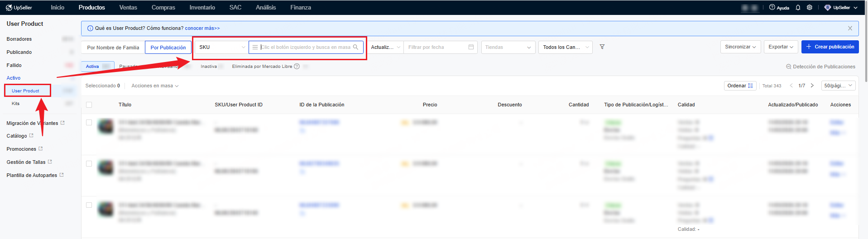Open settings gear in top bar
Screen dimensions: 868x239
coord(810,8)
